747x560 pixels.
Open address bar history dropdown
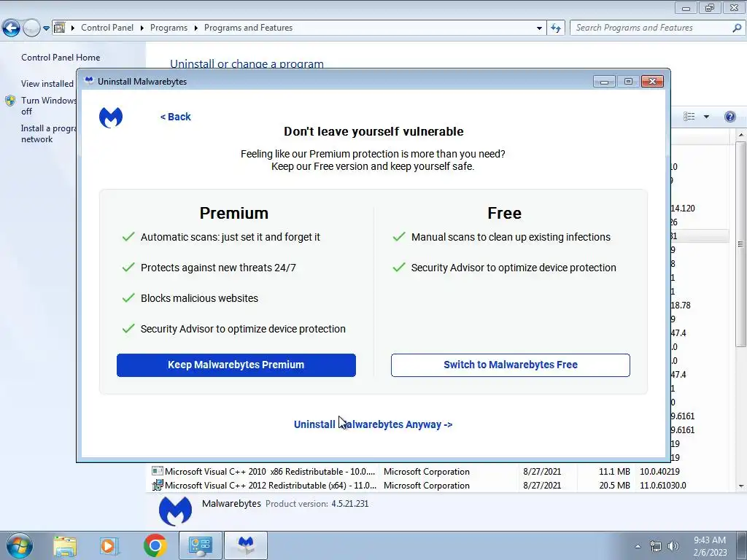[539, 28]
